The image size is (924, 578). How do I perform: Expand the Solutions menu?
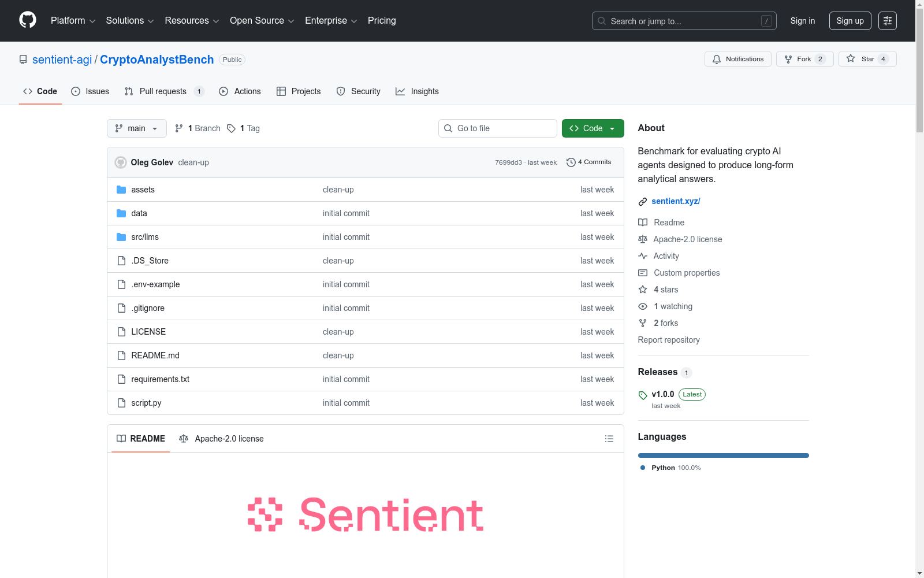[130, 21]
